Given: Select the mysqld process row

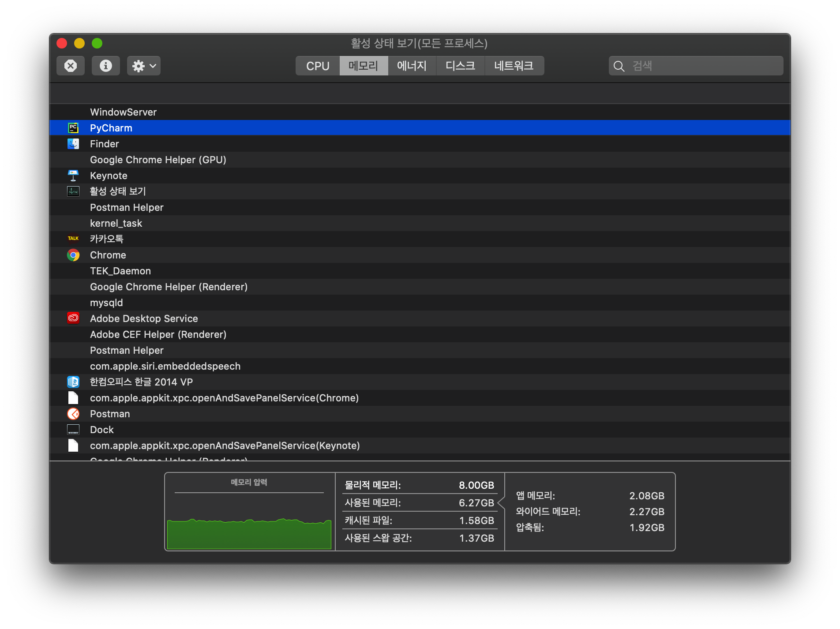Looking at the screenshot, I should [420, 303].
